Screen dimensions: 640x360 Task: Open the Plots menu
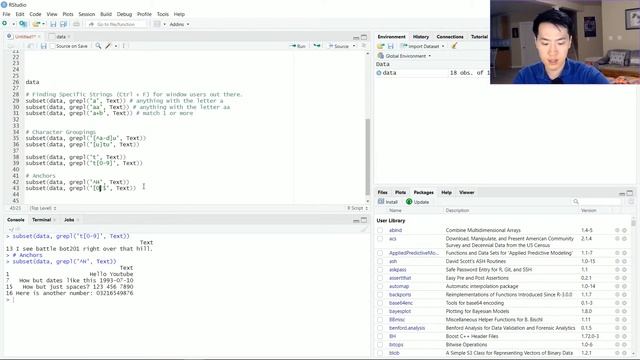click(x=68, y=14)
